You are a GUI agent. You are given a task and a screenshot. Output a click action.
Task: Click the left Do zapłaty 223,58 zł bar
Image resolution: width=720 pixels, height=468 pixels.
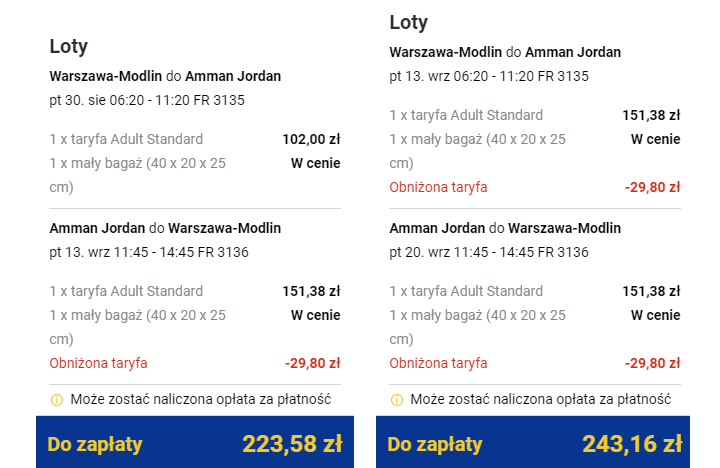point(195,442)
